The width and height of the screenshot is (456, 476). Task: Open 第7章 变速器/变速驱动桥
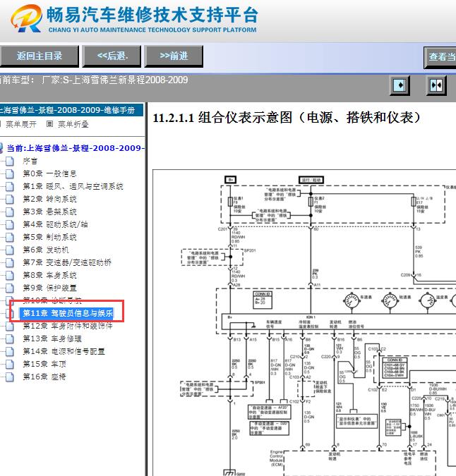(67, 262)
